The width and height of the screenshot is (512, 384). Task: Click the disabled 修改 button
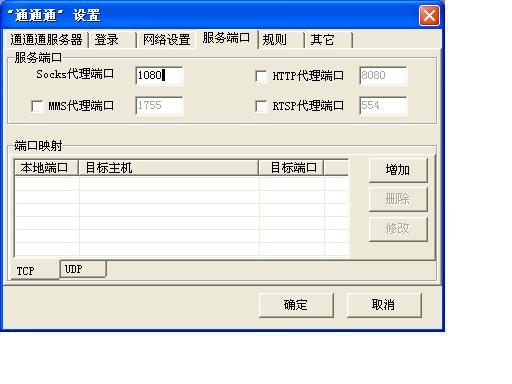[398, 229]
